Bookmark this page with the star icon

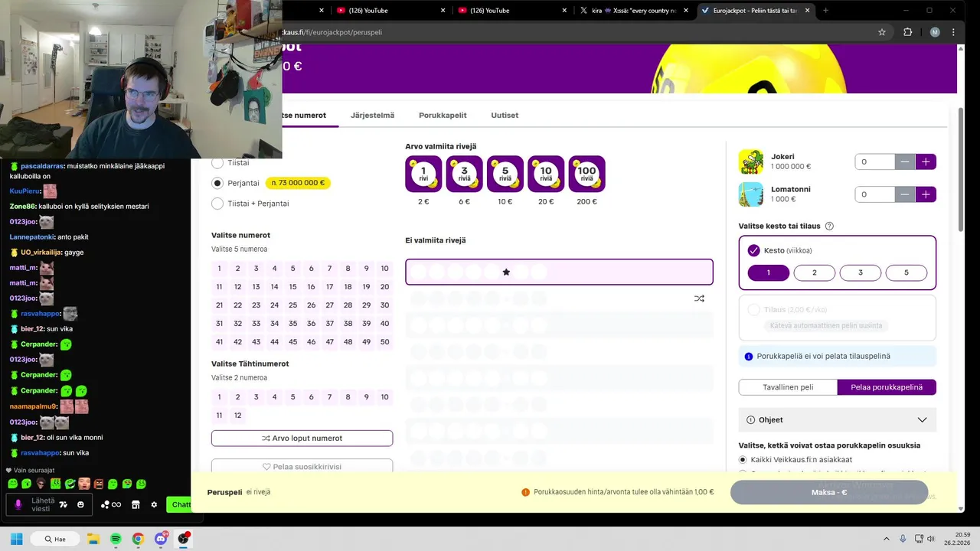882,32
